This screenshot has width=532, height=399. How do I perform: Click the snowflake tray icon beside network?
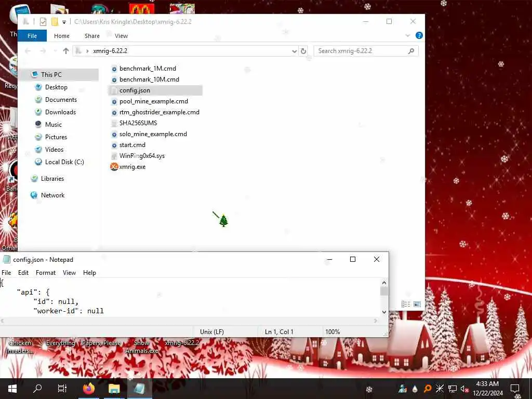point(440,389)
